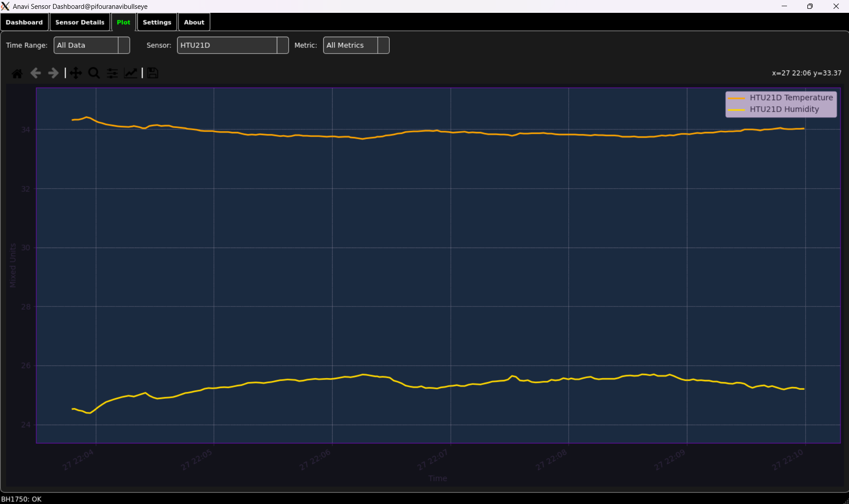Go back to previous plot view
The image size is (849, 504).
pos(35,73)
